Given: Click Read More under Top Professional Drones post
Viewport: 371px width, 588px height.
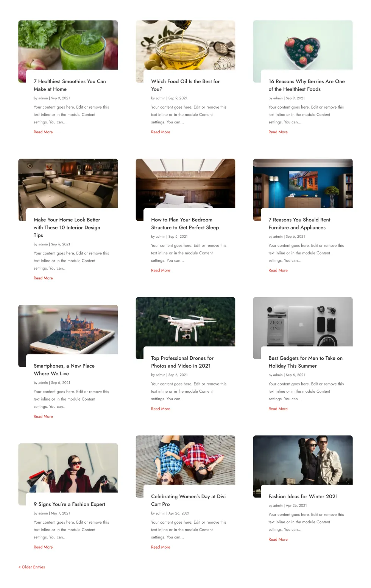Looking at the screenshot, I should coord(161,409).
